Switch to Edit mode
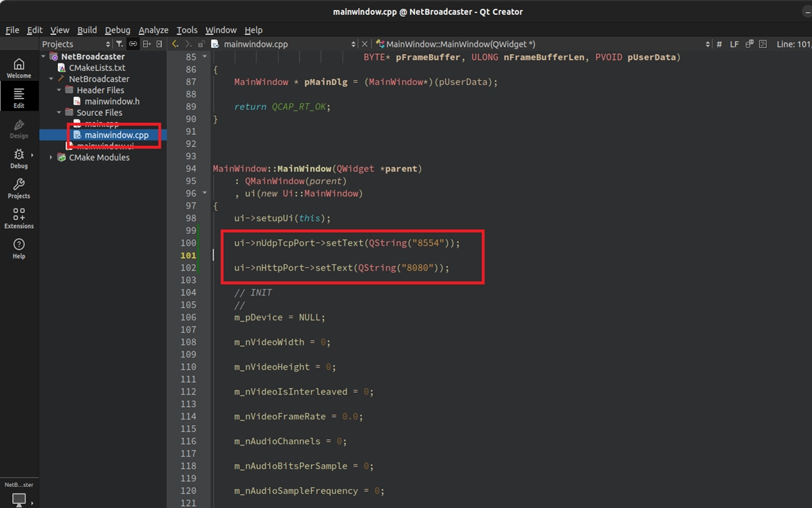 (x=19, y=97)
